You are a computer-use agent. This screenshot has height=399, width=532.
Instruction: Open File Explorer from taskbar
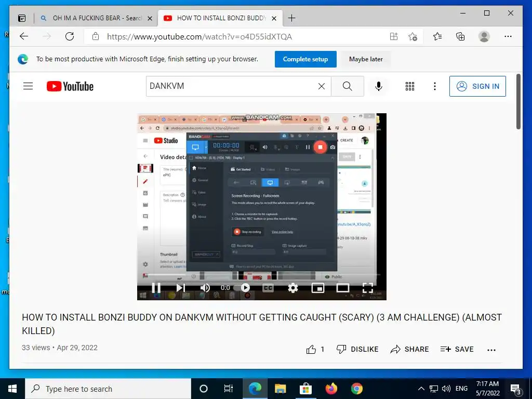(x=280, y=389)
